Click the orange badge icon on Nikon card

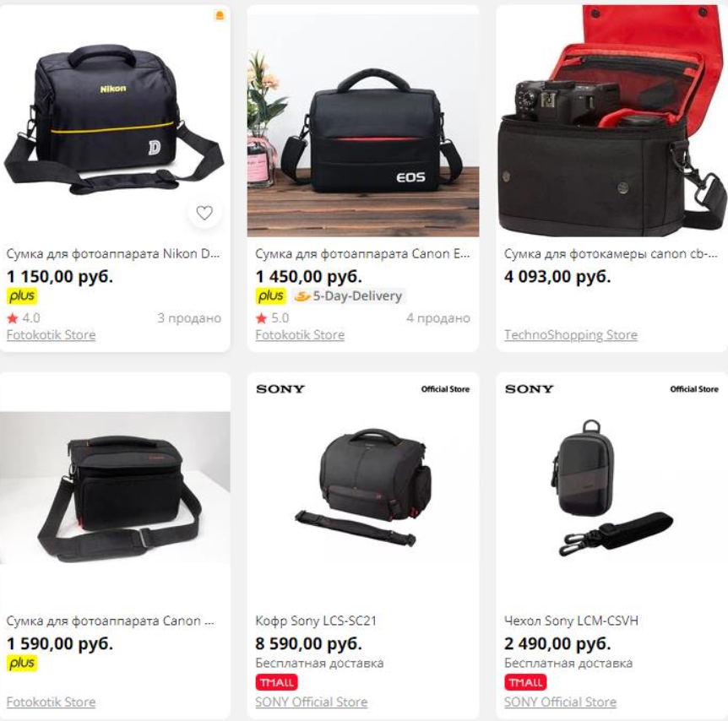point(220,15)
